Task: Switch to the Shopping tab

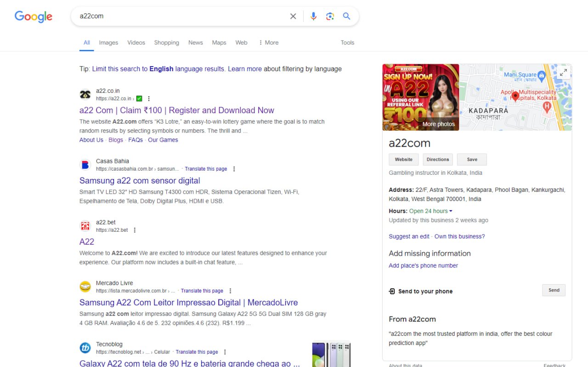Action: [x=166, y=42]
